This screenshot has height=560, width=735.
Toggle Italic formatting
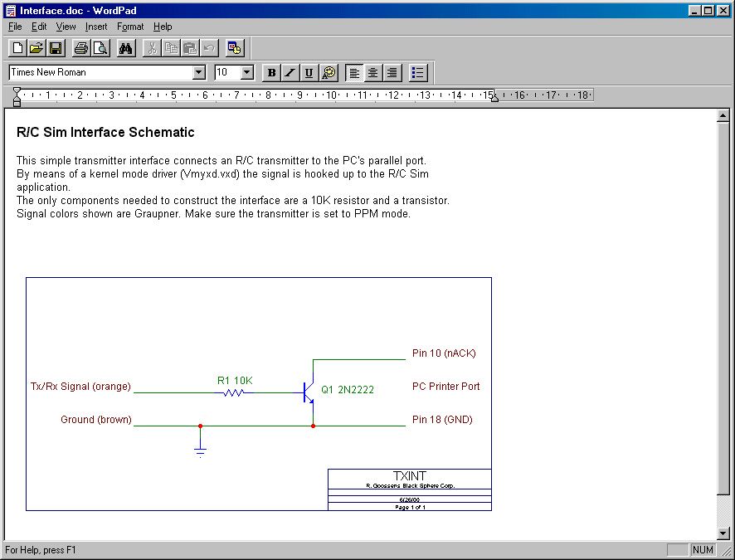coord(290,73)
